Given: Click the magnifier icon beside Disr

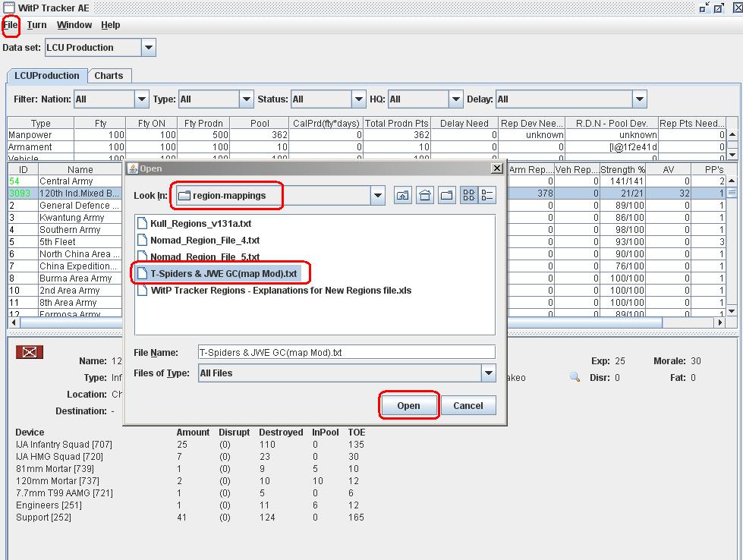Looking at the screenshot, I should pos(575,377).
